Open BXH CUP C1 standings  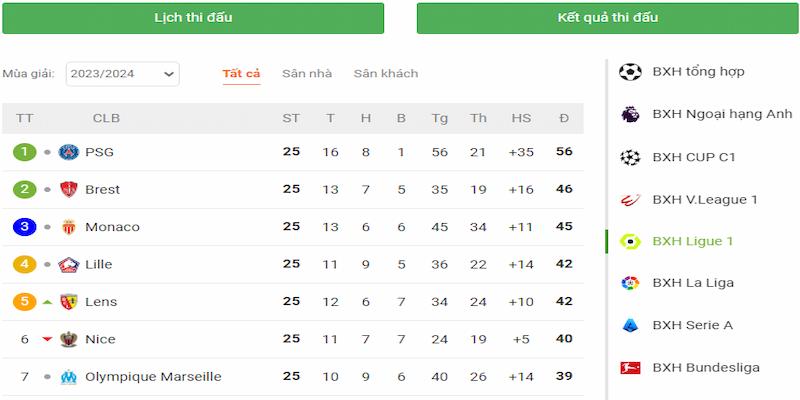tap(693, 157)
